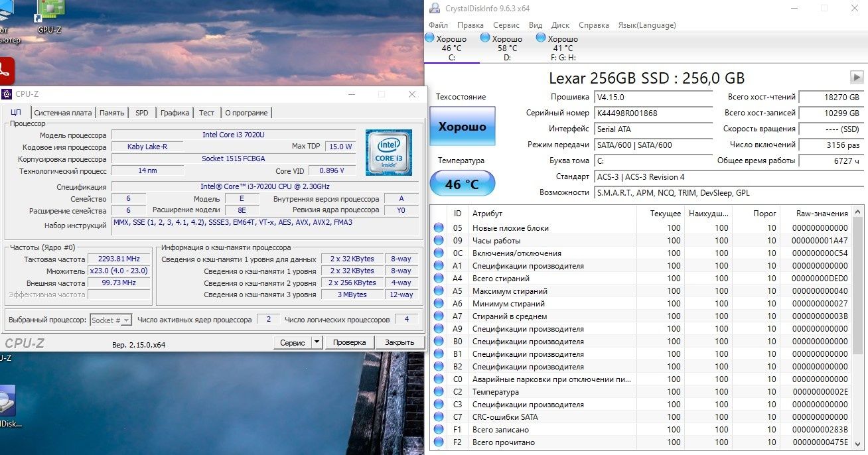The image size is (868, 455).
Task: Open the Вид menu
Action: [536, 25]
